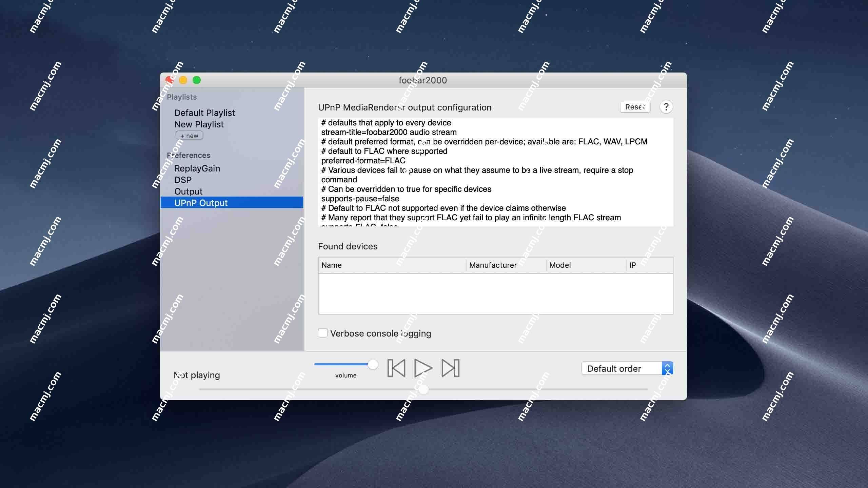Click the playback seek bar thumb
The image size is (868, 488).
click(423, 389)
